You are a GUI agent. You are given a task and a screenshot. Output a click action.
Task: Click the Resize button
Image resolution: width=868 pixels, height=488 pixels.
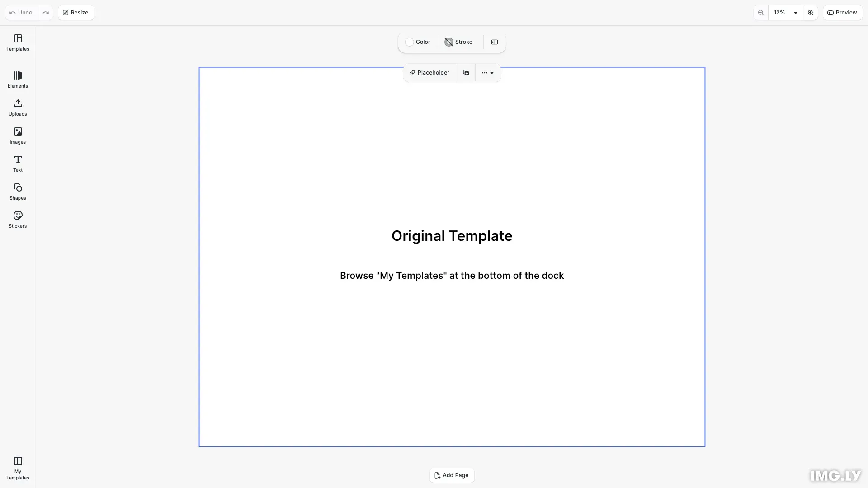75,12
